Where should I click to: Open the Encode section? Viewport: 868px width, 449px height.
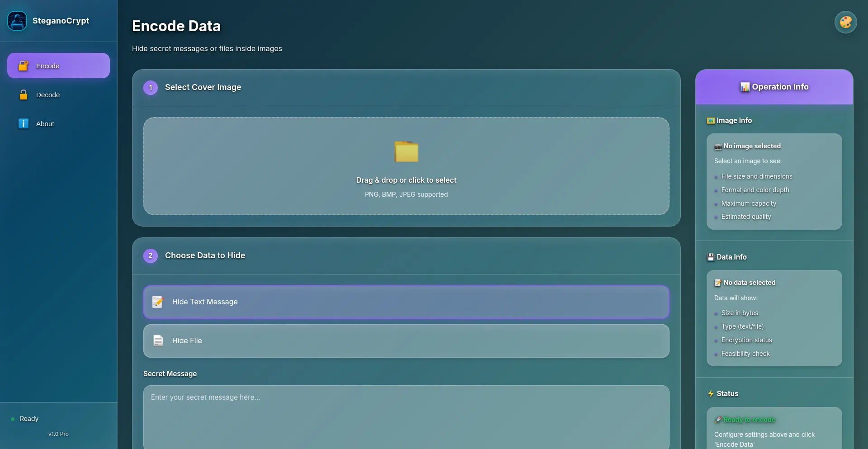[58, 66]
